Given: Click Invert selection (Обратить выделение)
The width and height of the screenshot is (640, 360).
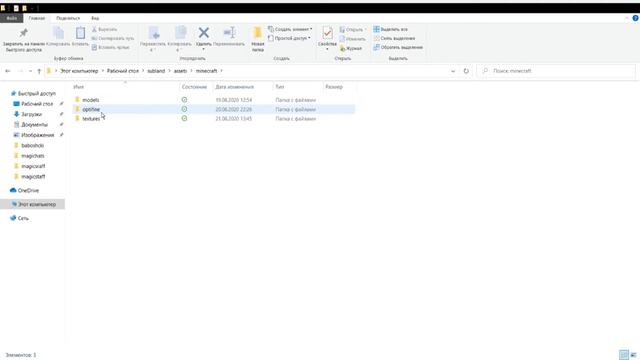Looking at the screenshot, I should point(398,47).
